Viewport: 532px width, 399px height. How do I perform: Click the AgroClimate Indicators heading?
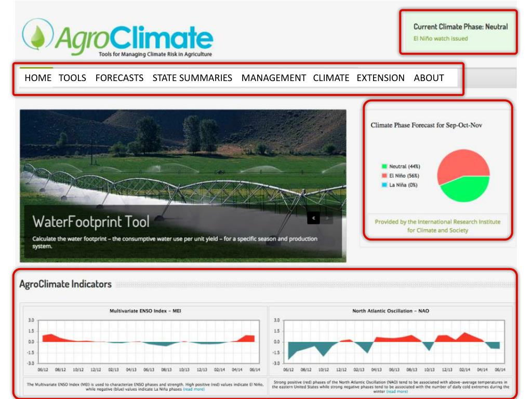click(65, 284)
